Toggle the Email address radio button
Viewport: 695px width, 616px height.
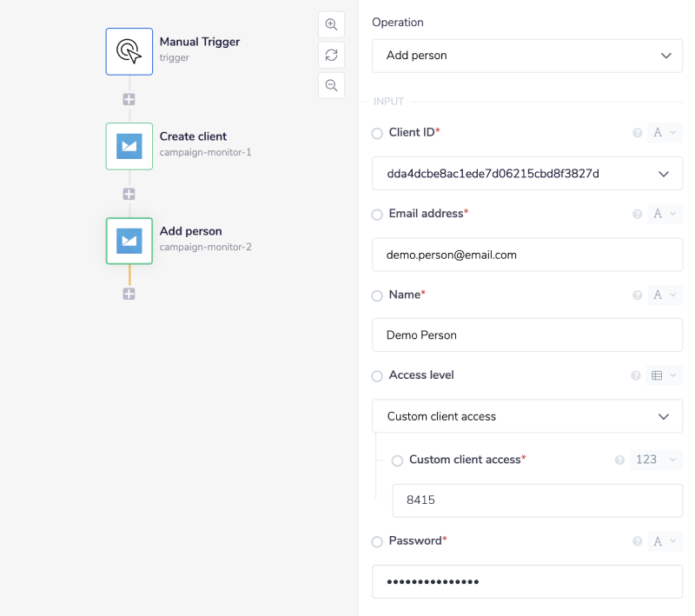tap(377, 215)
